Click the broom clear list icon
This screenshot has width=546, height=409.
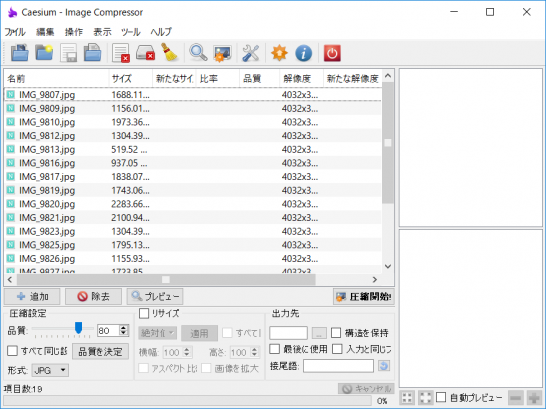pyautogui.click(x=169, y=53)
